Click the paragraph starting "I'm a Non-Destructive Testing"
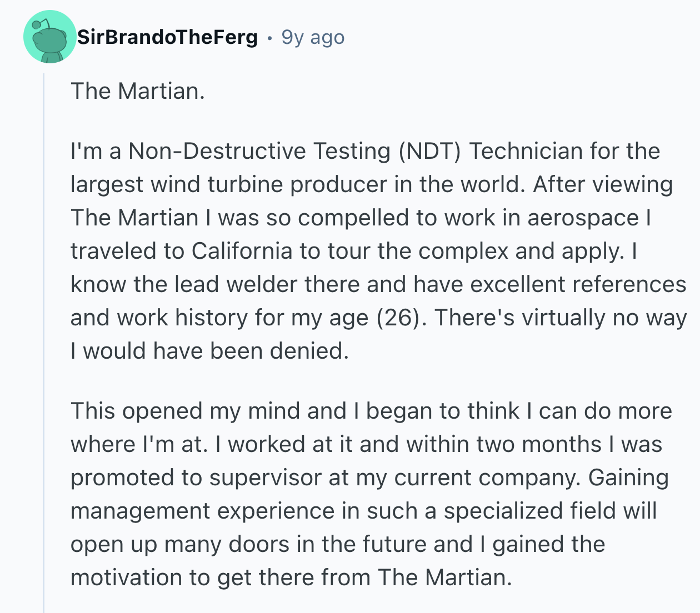Screen dimensions: 700x613 tap(378, 251)
